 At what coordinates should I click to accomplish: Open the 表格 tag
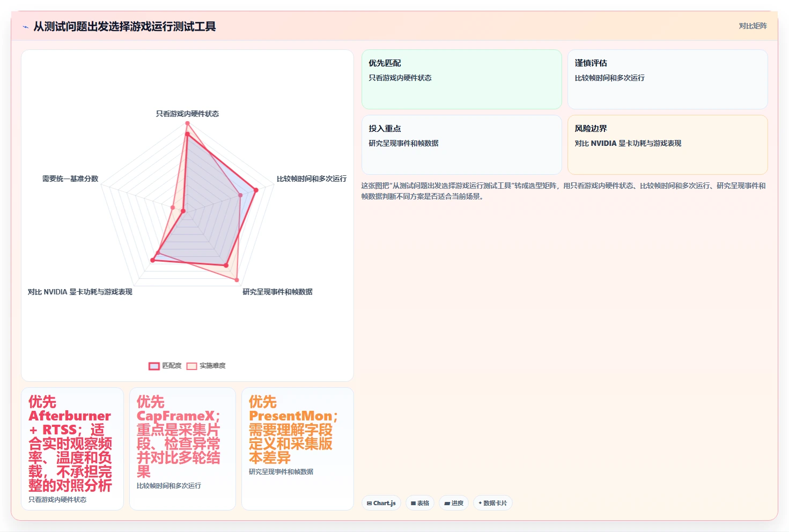point(420,503)
